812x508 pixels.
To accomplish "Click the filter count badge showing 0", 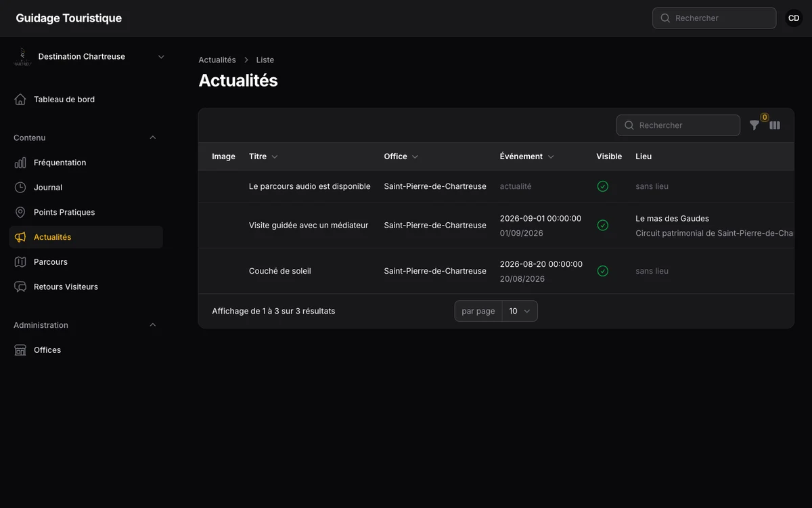I will point(765,117).
